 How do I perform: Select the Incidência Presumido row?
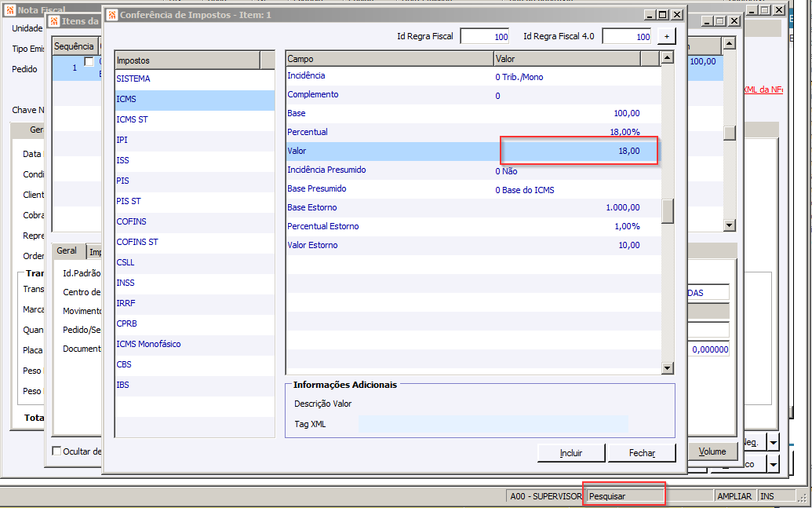click(473, 170)
